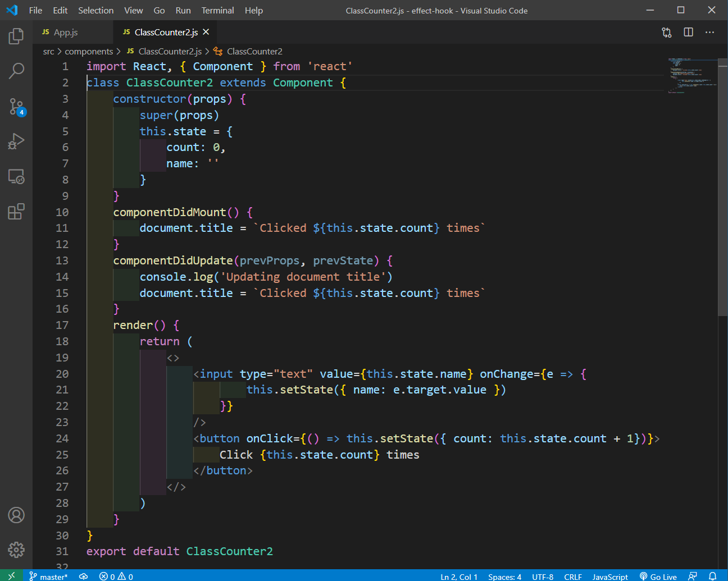Select the ClassCounter2.js tab

pos(166,32)
